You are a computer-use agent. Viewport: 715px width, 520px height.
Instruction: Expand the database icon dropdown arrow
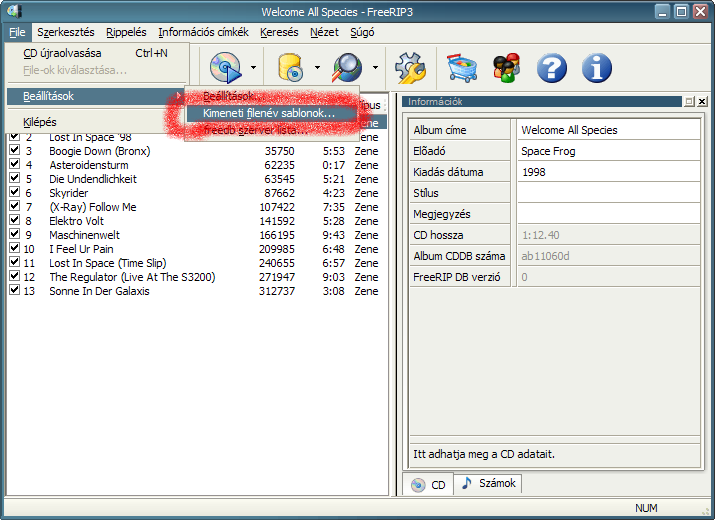tap(317, 68)
